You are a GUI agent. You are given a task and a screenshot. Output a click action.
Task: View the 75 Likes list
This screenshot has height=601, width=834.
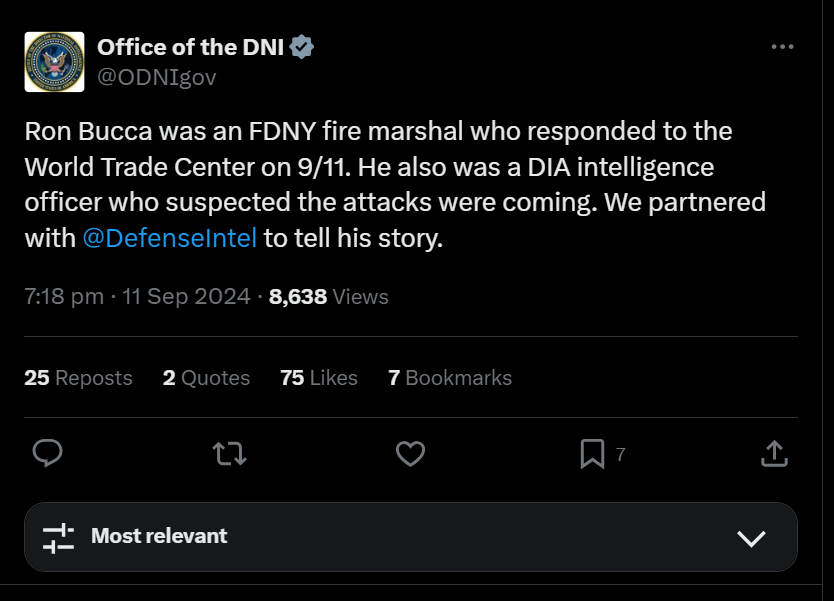click(319, 378)
